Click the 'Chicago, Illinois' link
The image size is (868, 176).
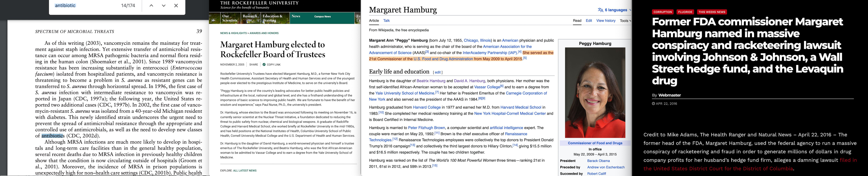477,40
